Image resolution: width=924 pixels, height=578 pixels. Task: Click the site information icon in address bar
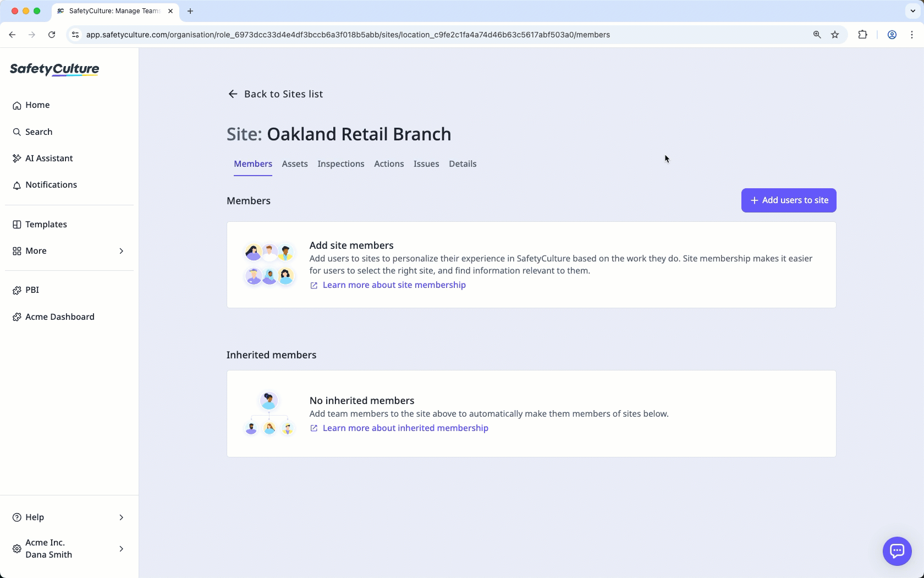(75, 35)
